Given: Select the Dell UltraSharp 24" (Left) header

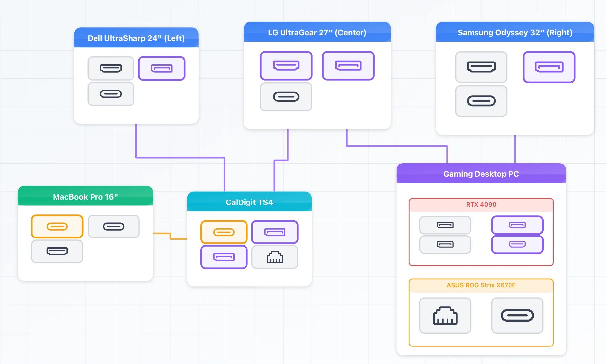Looking at the screenshot, I should (x=136, y=38).
